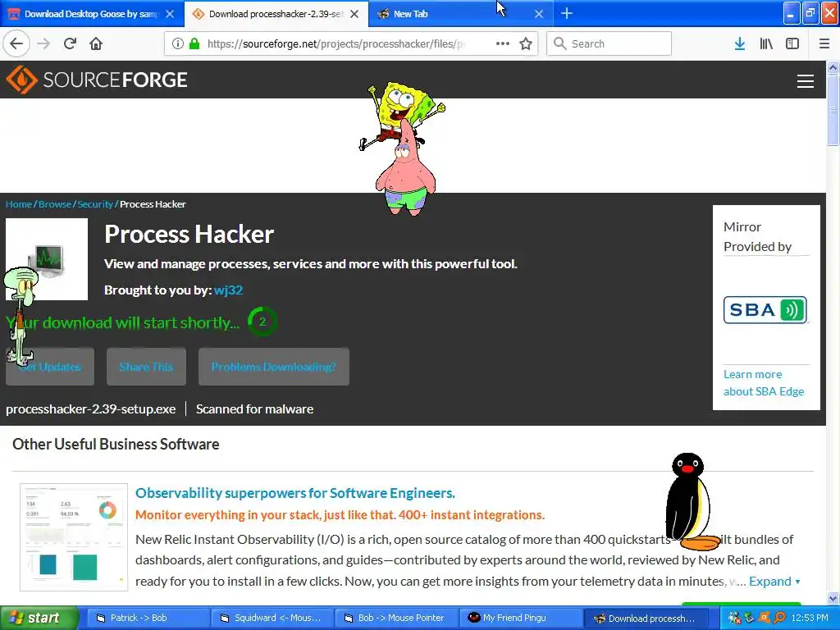Viewport: 840px width, 630px height.
Task: Click the Pingu penguin character
Action: (692, 503)
